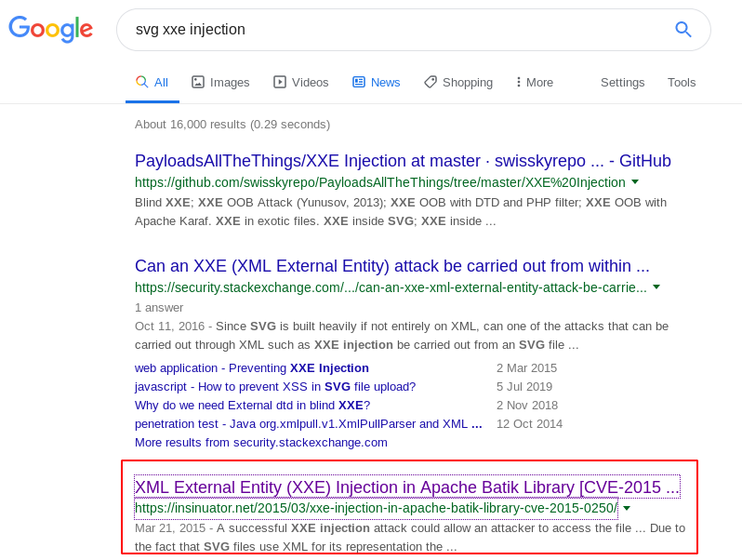Click the '2 Nov 2018' date
The image size is (742, 560).
pyautogui.click(x=527, y=406)
